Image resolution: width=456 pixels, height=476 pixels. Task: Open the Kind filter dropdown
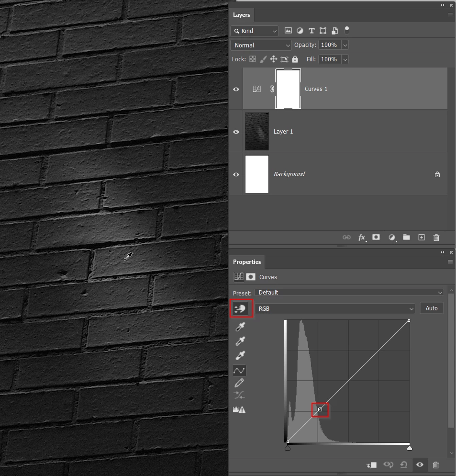(x=254, y=31)
